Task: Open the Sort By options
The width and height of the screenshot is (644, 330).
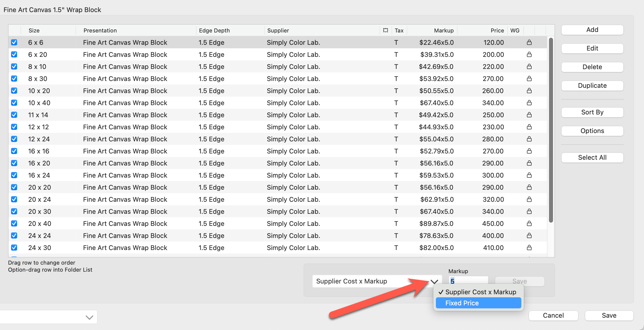Action: (x=592, y=112)
